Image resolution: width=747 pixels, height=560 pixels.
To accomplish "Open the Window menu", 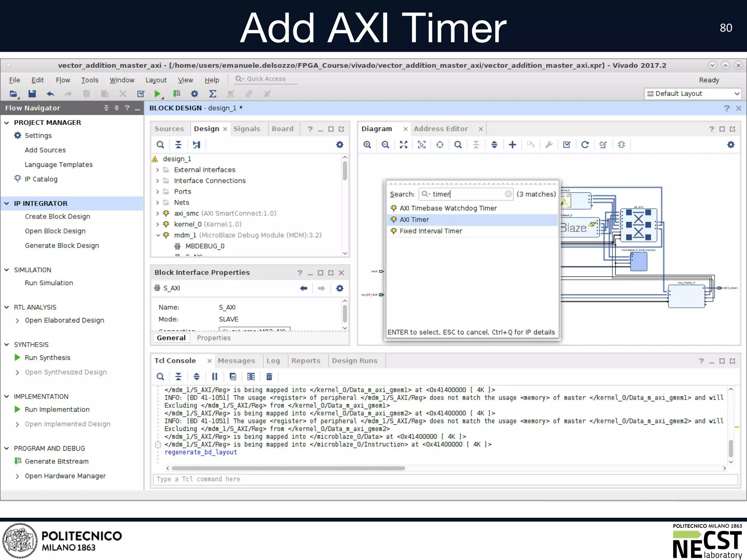I will point(122,80).
